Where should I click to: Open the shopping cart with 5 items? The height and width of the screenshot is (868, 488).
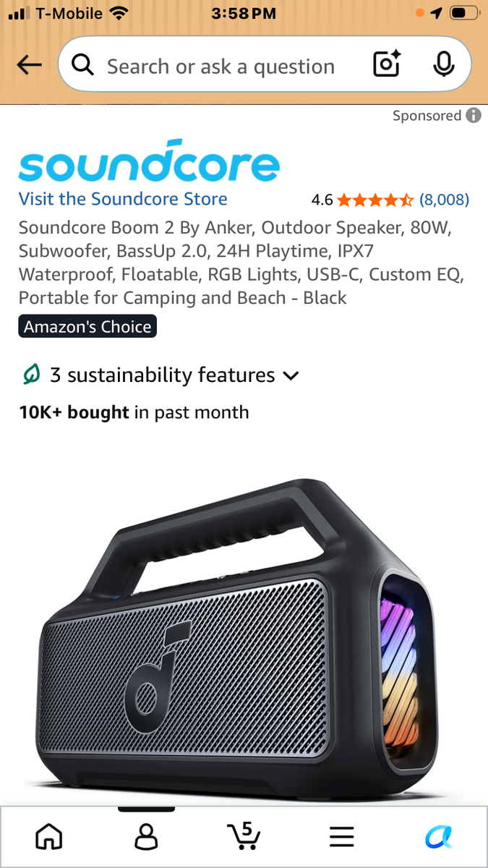[244, 837]
